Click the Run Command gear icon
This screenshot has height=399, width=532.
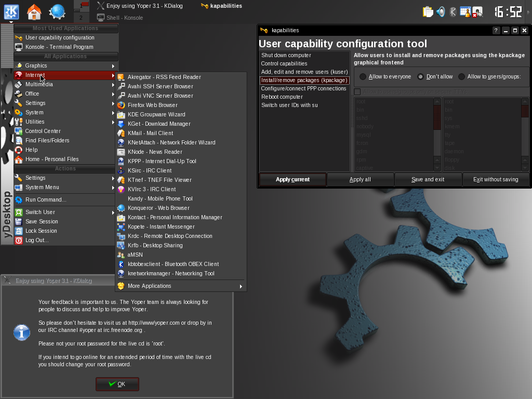pyautogui.click(x=19, y=199)
